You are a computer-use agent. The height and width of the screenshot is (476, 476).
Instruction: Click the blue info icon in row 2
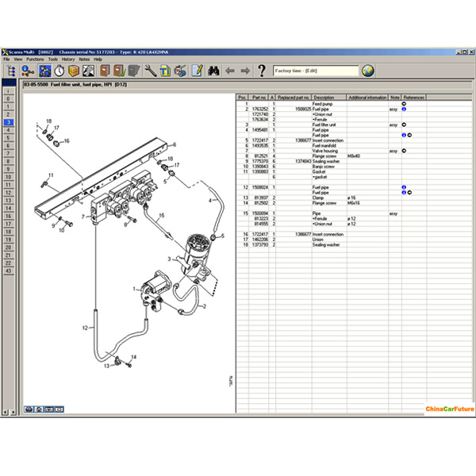(x=404, y=109)
